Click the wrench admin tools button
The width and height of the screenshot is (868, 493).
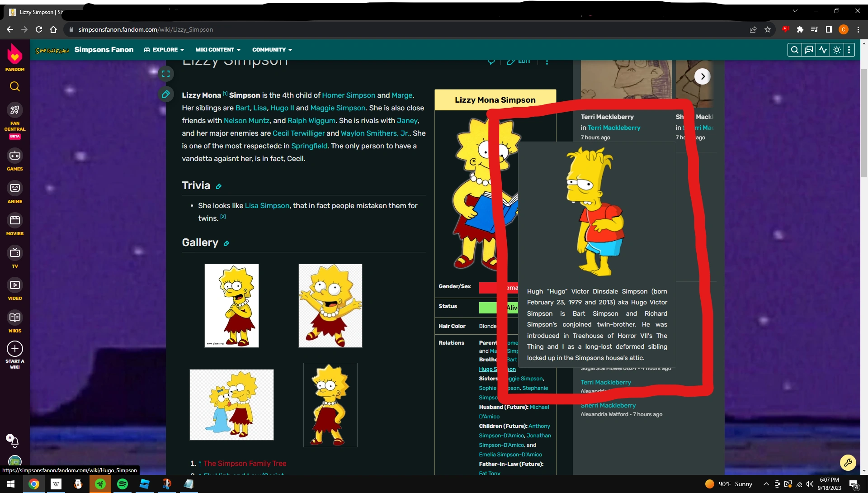coord(848,463)
